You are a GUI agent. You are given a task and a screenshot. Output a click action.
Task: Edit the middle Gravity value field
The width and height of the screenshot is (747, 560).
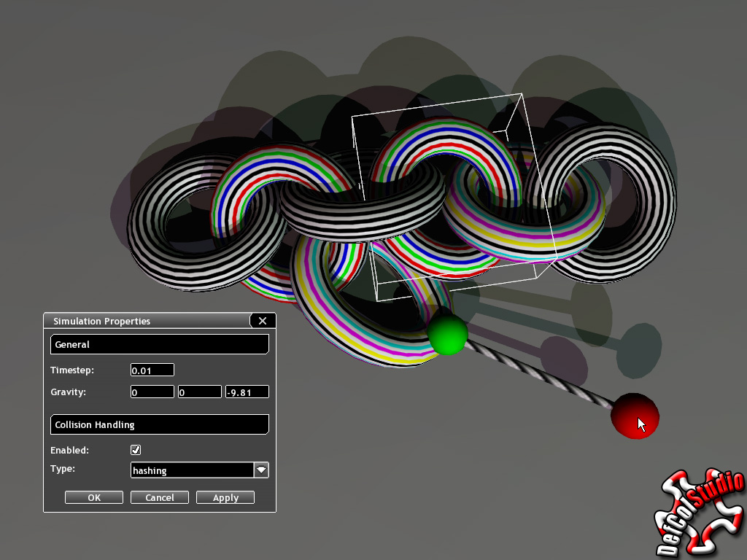(199, 392)
